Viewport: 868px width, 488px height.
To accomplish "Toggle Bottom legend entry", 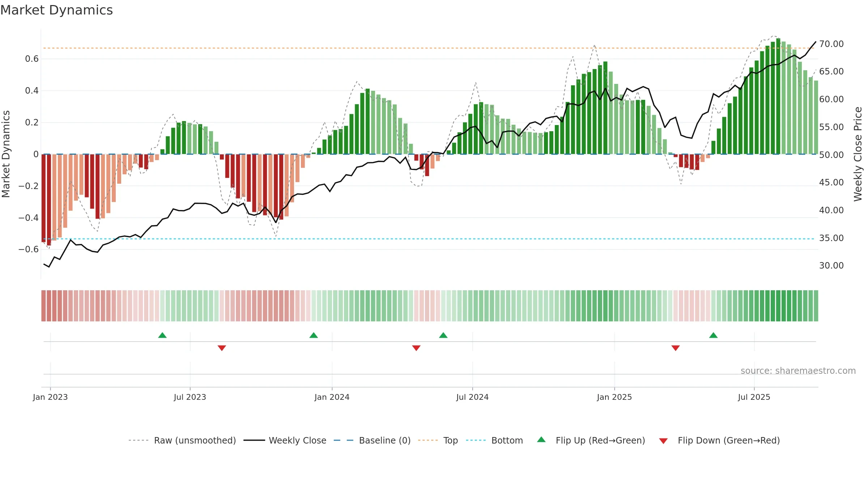I will [x=494, y=440].
